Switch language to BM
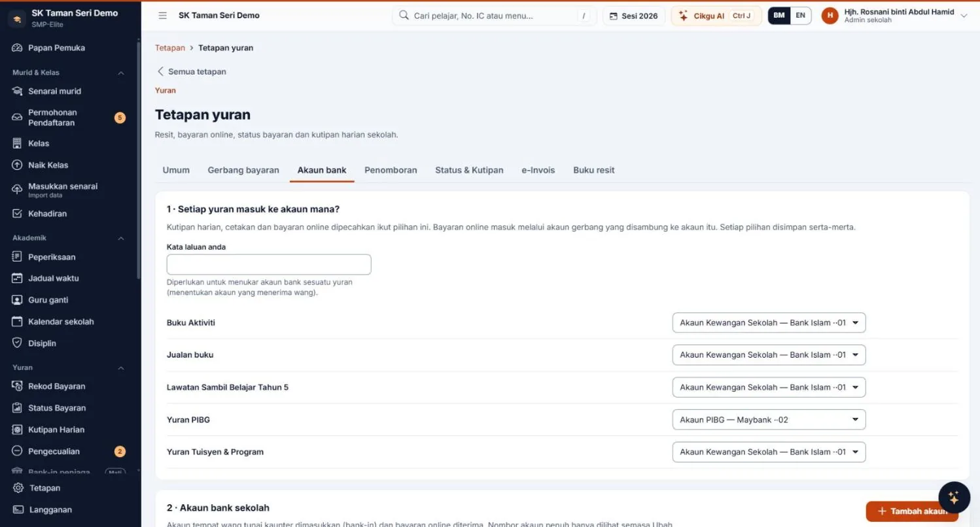The width and height of the screenshot is (980, 527). [779, 16]
